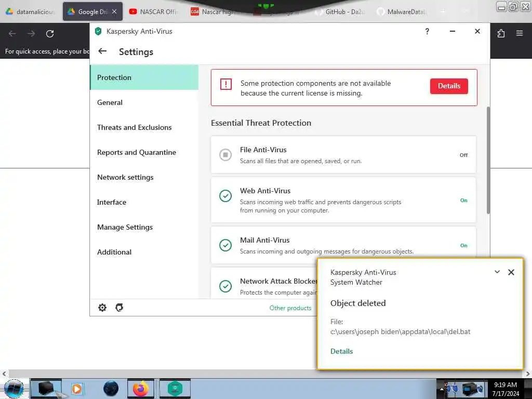This screenshot has width=532, height=399.
Task: Open Interface settings section
Action: point(144,202)
